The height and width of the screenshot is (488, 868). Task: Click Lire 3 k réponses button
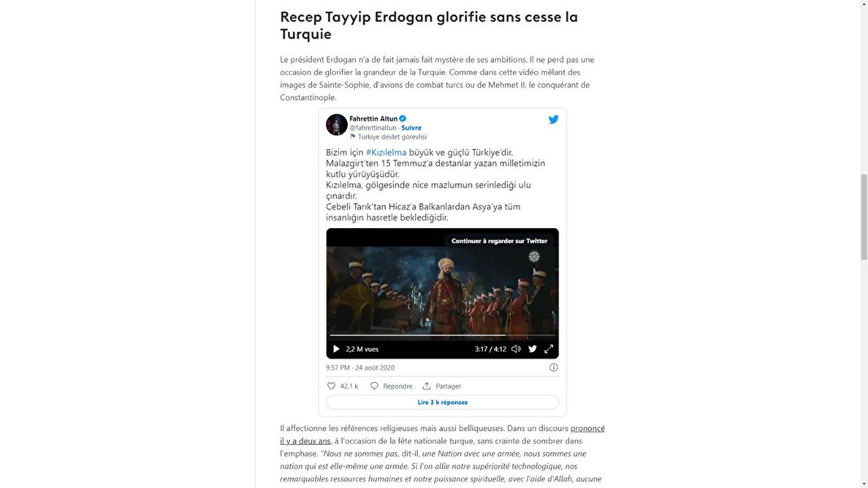[x=442, y=402]
